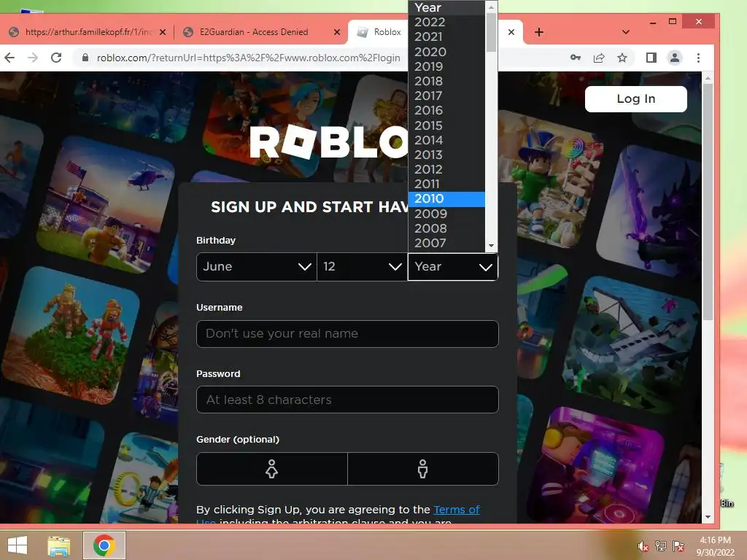
Task: Select 2017 in the year list
Action: (x=446, y=96)
